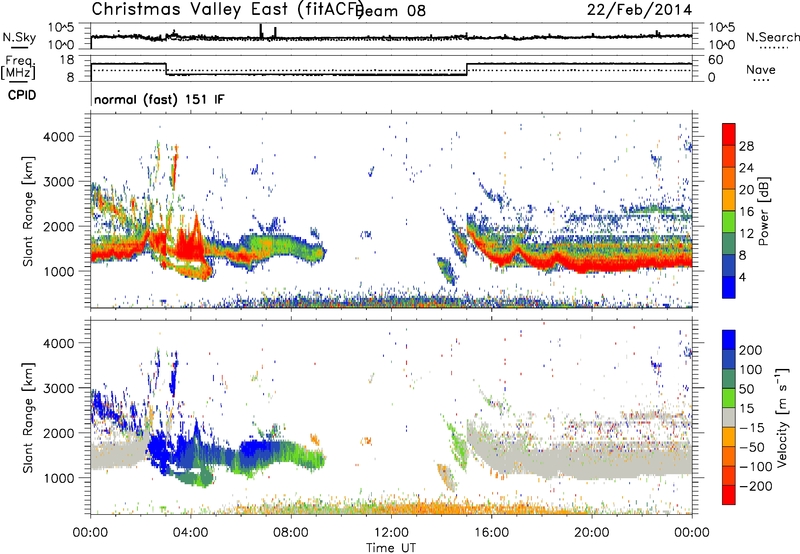
Task: Click the '-100' Velocity colorbar value
Action: (x=756, y=466)
